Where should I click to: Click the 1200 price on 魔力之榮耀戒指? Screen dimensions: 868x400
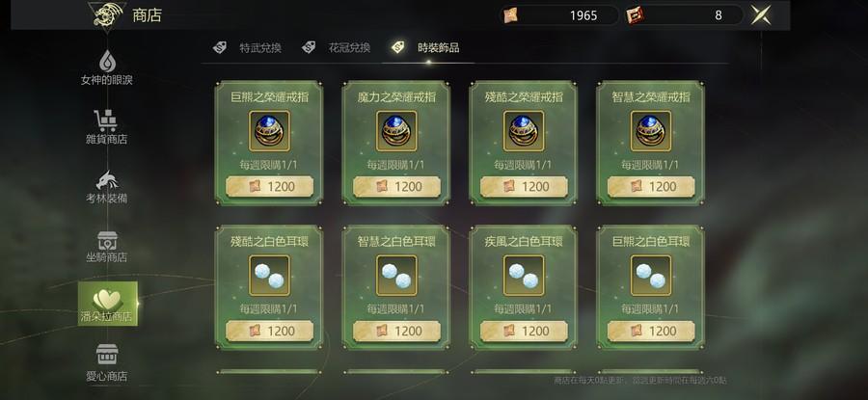pos(397,186)
